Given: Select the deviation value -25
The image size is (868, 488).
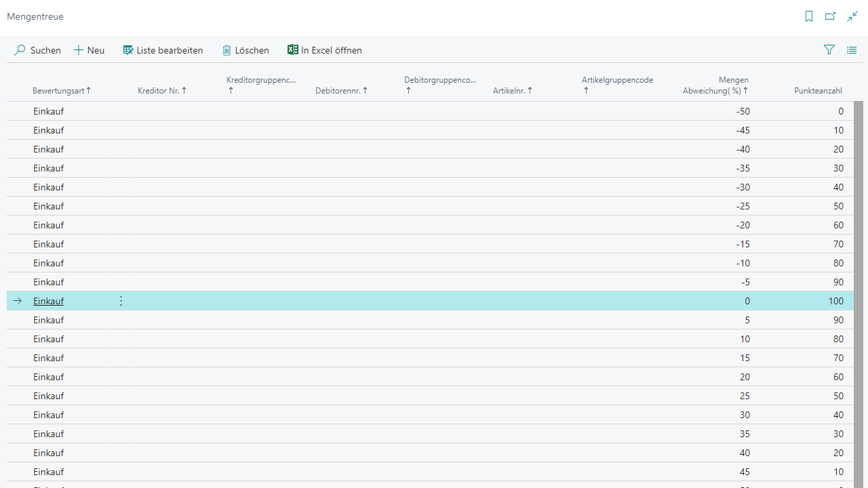Looking at the screenshot, I should point(743,206).
